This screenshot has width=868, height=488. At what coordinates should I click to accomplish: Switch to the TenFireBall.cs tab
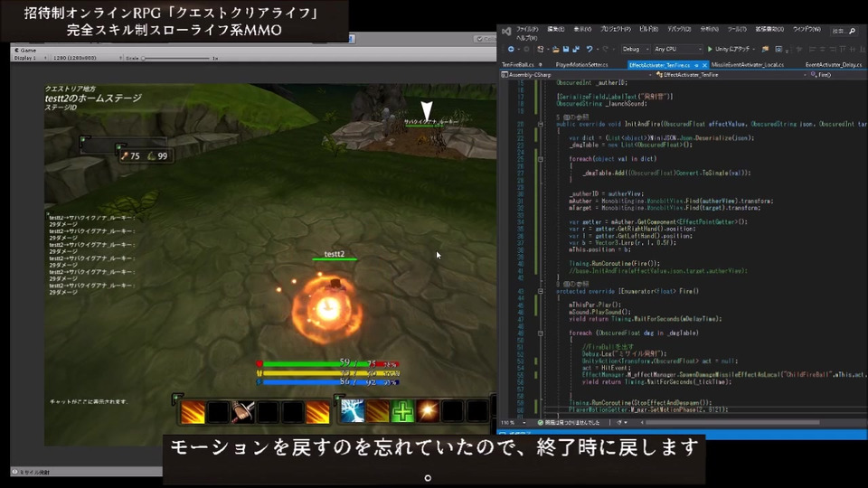518,65
